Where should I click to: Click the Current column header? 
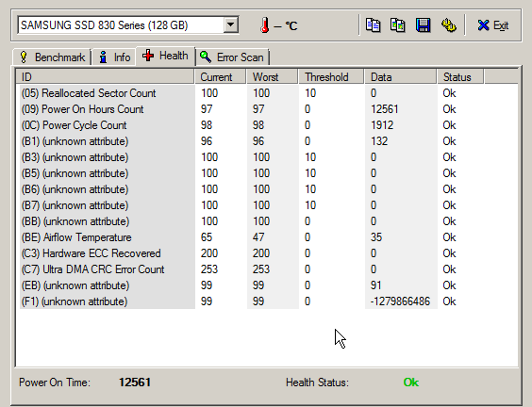pyautogui.click(x=220, y=77)
